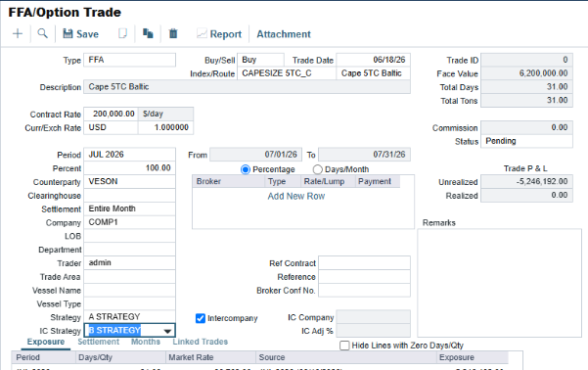Click the Remarks text area
This screenshot has width=588, height=370.
[499, 283]
